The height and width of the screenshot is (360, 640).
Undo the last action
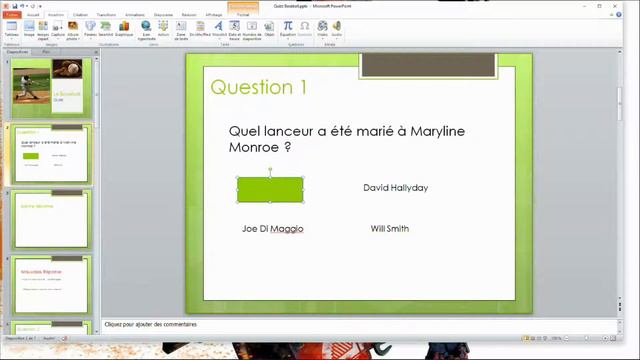click(22, 6)
